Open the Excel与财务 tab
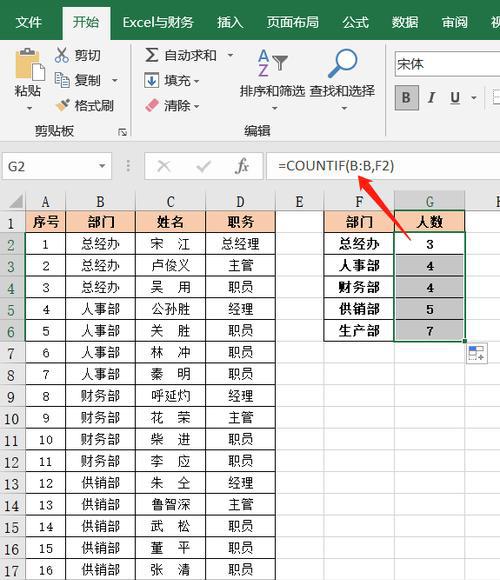This screenshot has width=500, height=580. coord(158,23)
